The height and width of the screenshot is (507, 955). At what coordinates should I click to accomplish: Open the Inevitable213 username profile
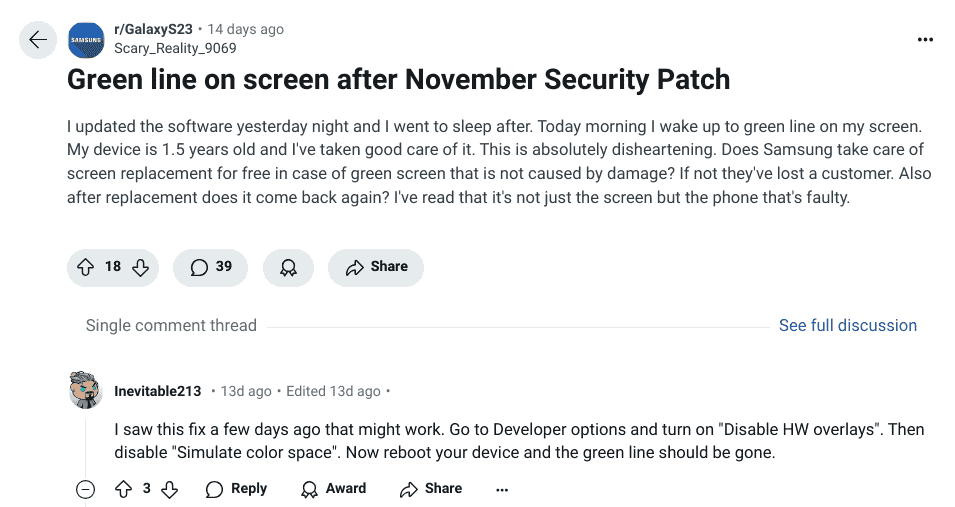point(157,391)
